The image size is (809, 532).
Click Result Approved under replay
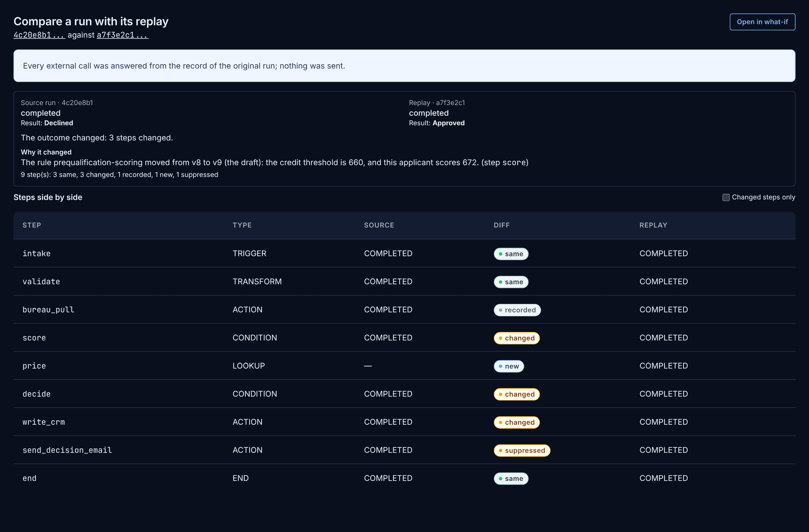pyautogui.click(x=436, y=123)
